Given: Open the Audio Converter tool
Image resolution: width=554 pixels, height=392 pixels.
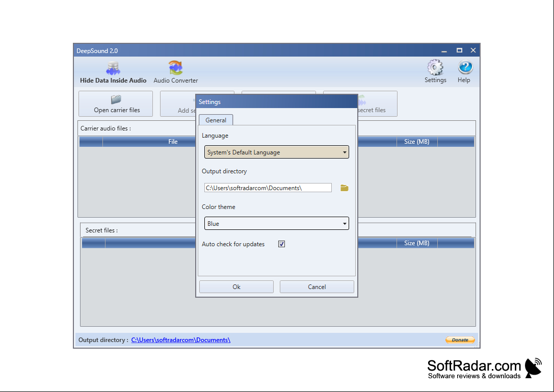Looking at the screenshot, I should pyautogui.click(x=176, y=72).
